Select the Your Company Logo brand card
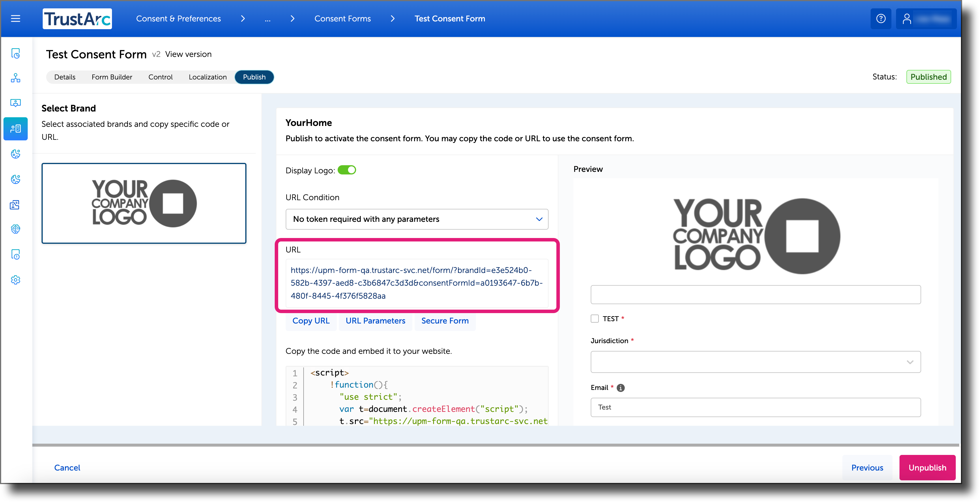 point(144,203)
